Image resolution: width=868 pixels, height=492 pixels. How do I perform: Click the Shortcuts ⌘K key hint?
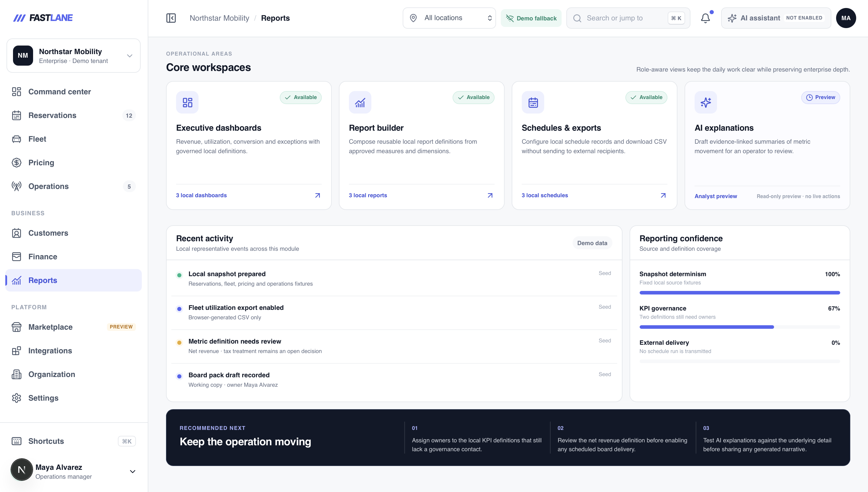point(127,441)
